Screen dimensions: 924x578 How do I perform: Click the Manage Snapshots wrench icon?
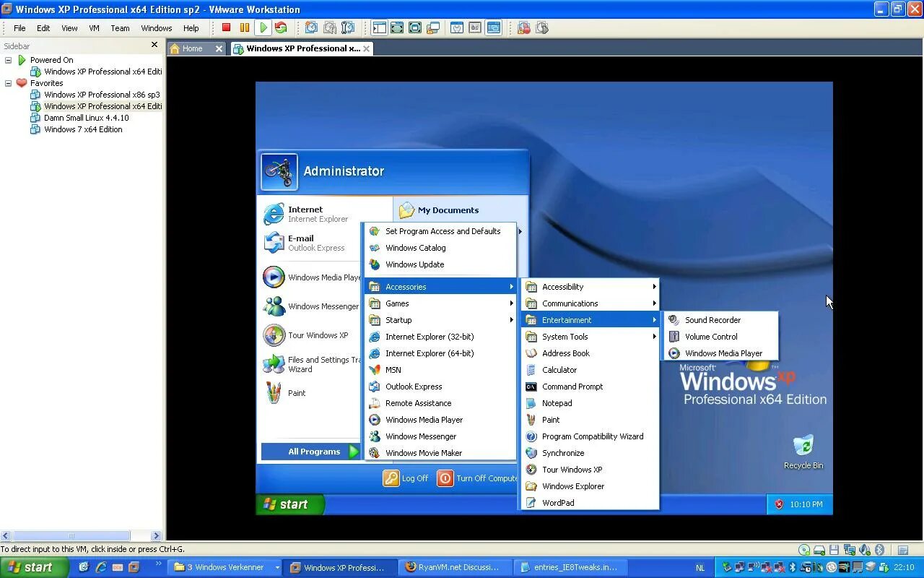tap(348, 27)
